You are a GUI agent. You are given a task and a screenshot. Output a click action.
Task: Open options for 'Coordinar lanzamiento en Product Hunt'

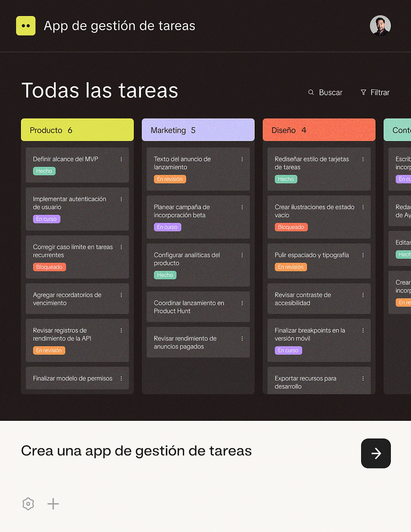(242, 303)
